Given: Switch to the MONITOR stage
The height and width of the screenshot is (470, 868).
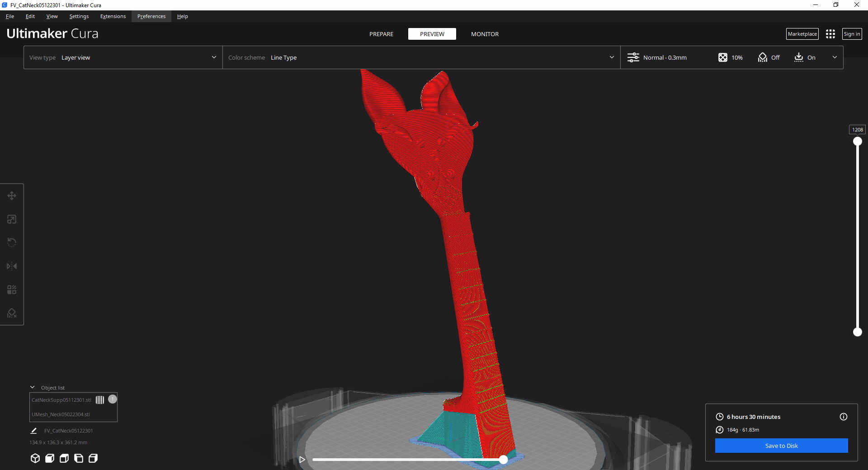Looking at the screenshot, I should click(485, 34).
